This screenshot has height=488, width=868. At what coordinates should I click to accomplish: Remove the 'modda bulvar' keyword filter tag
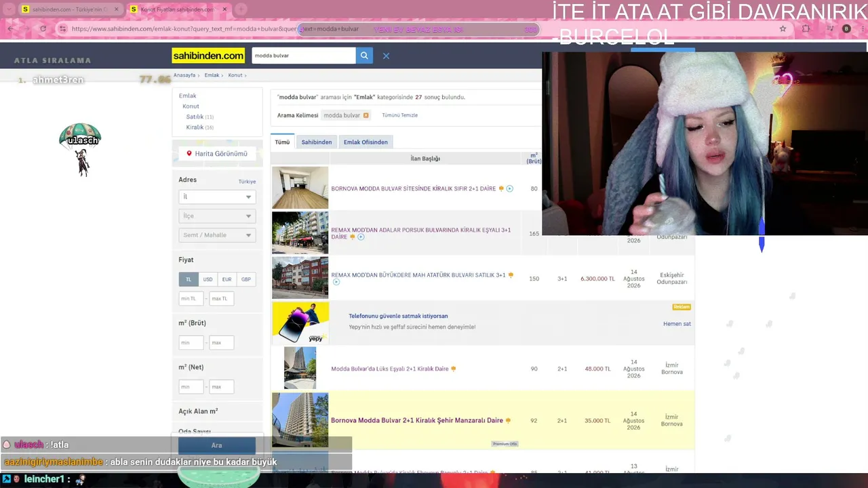point(366,115)
